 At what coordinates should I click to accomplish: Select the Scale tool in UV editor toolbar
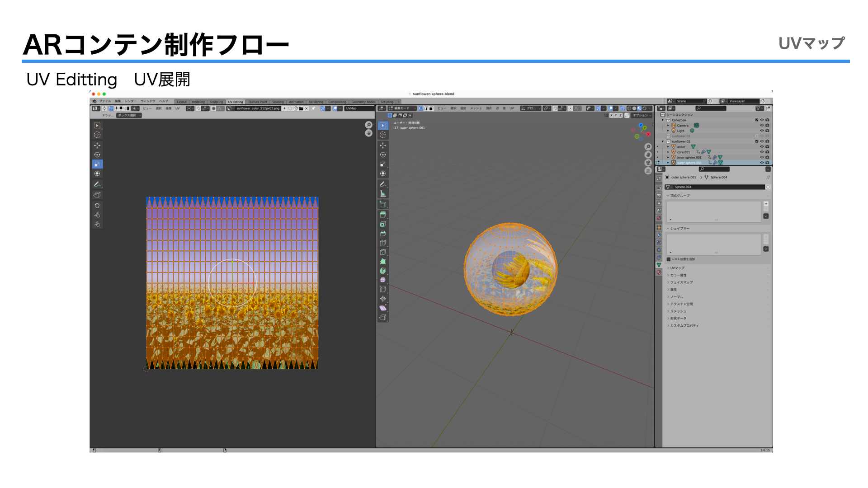97,164
